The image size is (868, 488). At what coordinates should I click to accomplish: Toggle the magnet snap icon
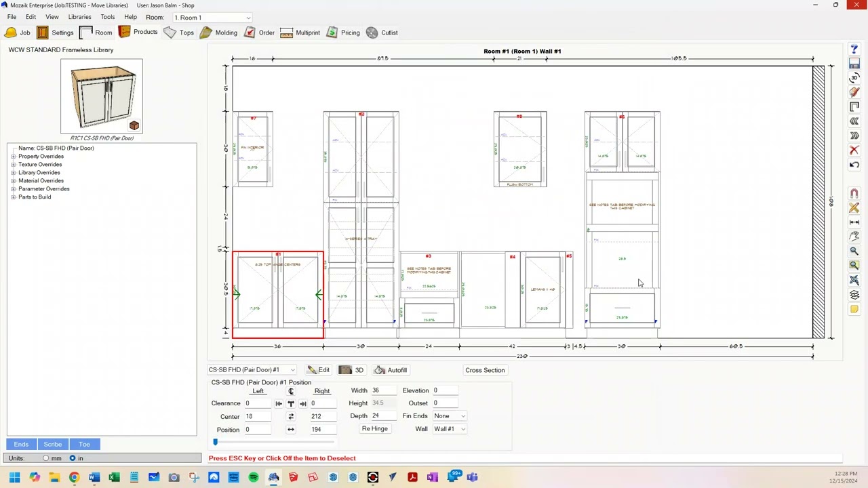point(854,194)
